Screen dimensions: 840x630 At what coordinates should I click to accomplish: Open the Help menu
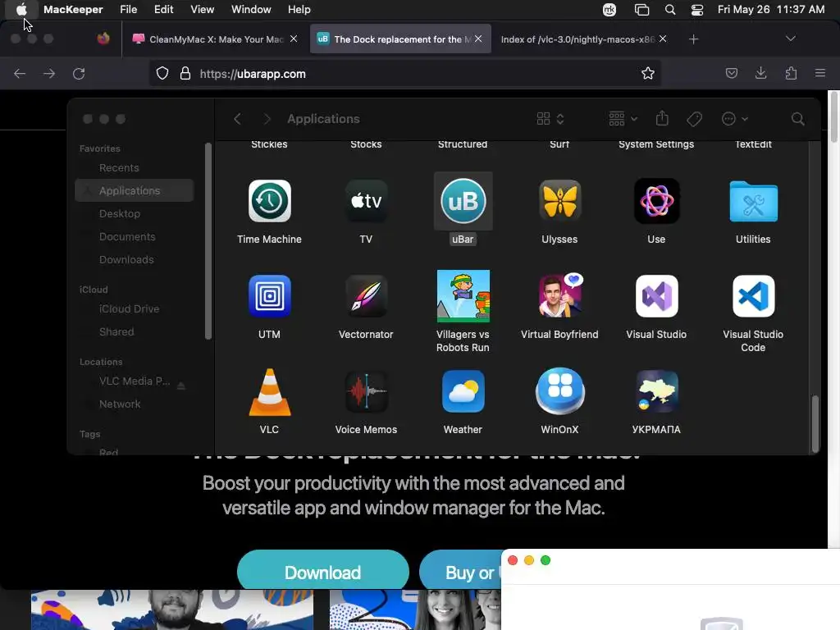click(299, 10)
